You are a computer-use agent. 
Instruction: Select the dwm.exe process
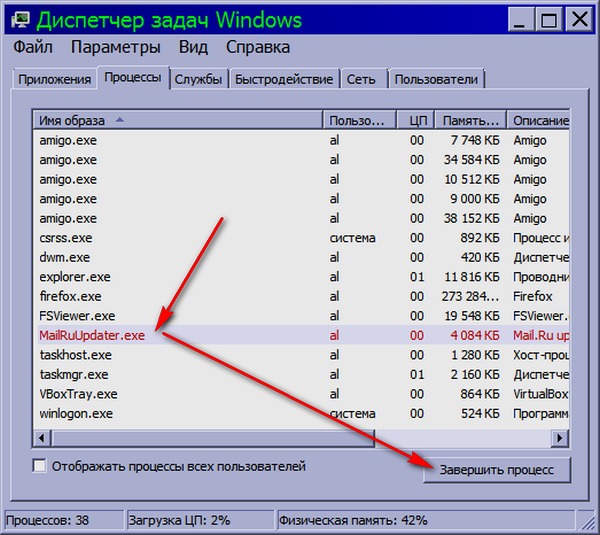click(x=301, y=258)
